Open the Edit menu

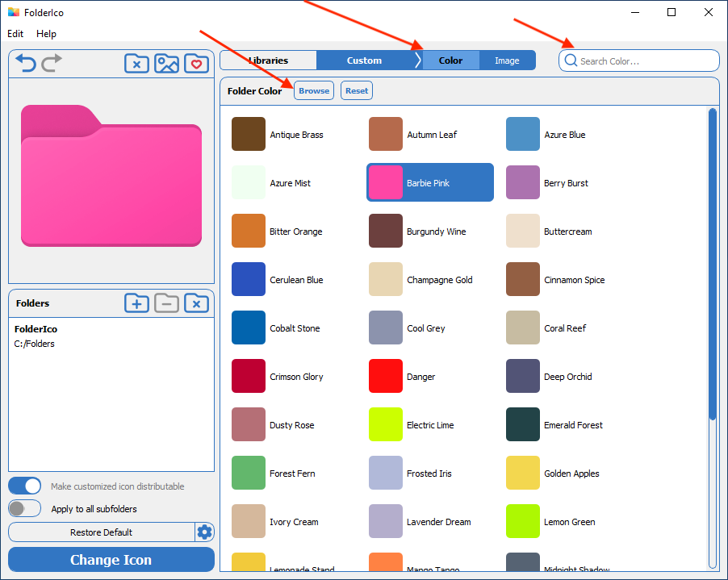click(x=15, y=34)
